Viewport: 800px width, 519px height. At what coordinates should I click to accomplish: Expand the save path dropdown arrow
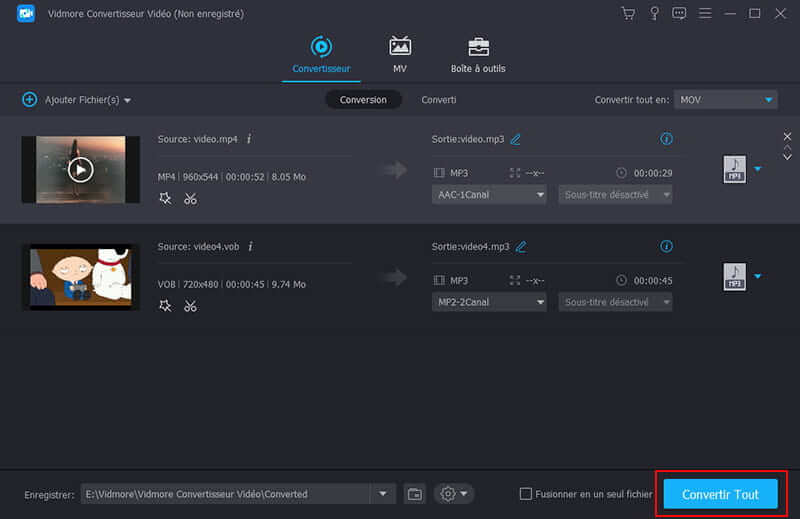point(383,494)
